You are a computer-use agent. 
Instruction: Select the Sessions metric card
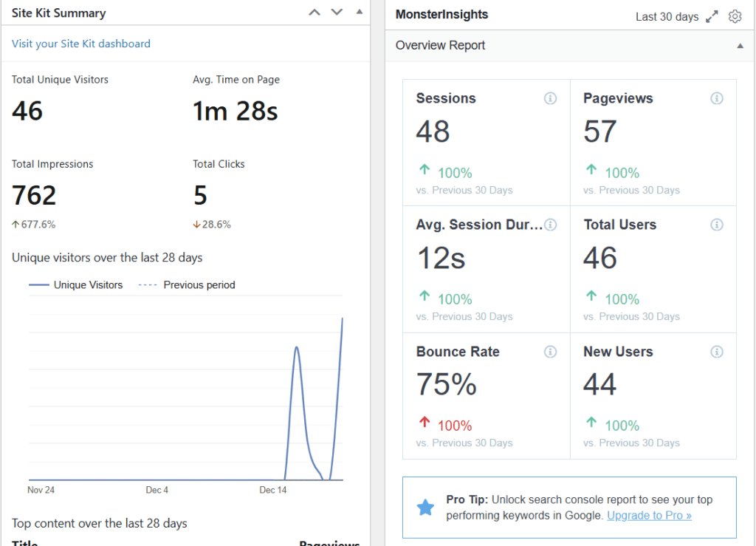[486, 142]
